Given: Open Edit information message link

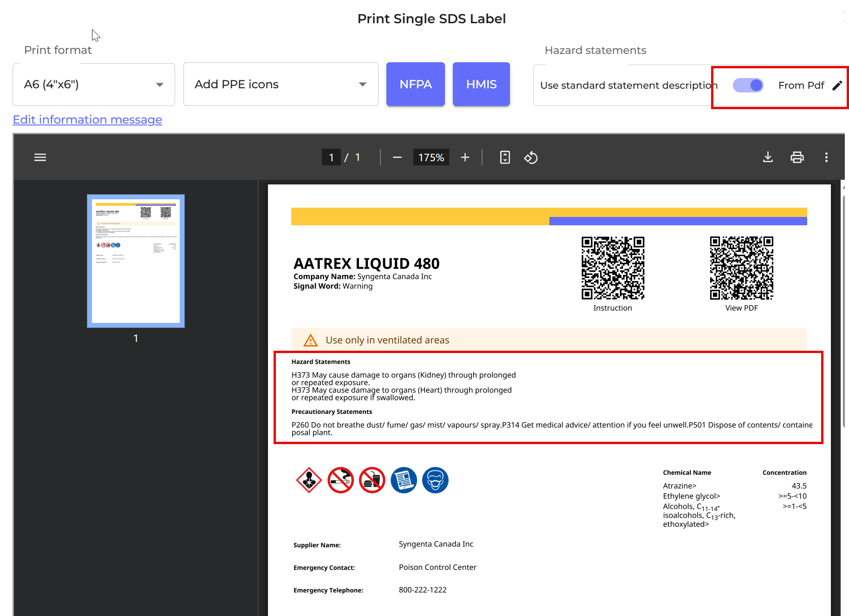Looking at the screenshot, I should click(87, 119).
